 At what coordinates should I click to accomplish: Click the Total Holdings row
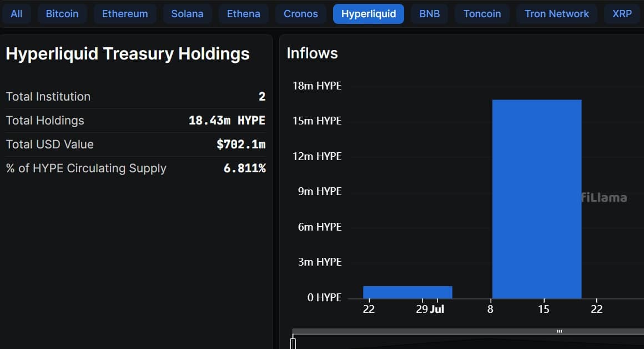pyautogui.click(x=135, y=121)
